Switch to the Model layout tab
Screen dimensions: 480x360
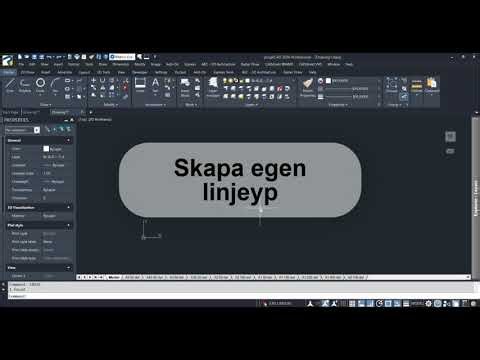(114, 277)
